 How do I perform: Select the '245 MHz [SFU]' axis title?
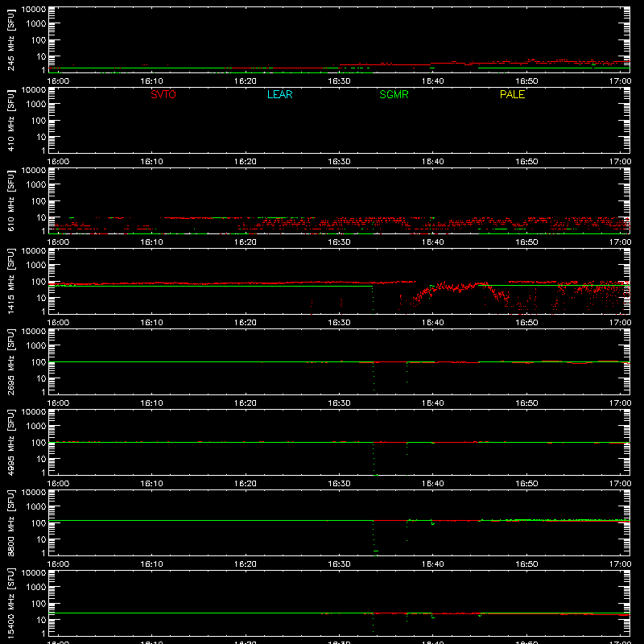coord(11,40)
